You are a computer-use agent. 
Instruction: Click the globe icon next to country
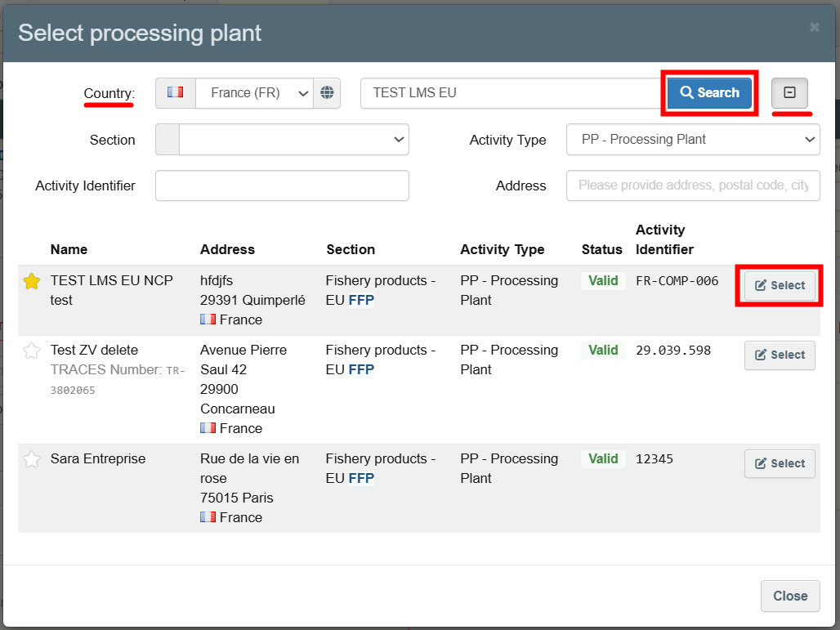pyautogui.click(x=327, y=93)
